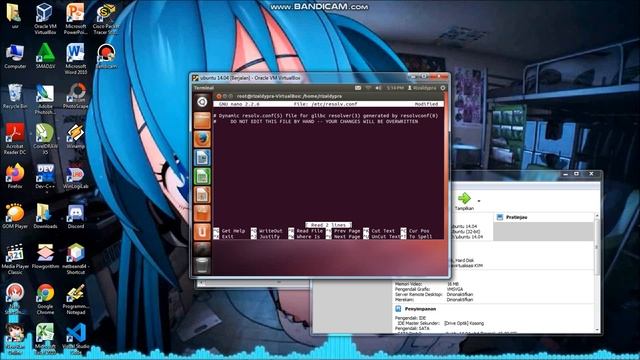
Task: Click the 'Next Page' shortcut label in nano
Action: tap(347, 237)
